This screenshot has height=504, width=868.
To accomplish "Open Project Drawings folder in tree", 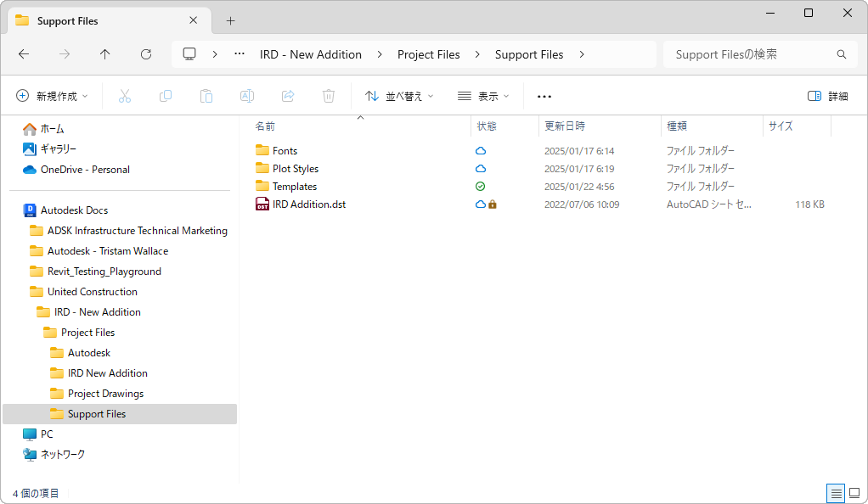I will tap(96, 394).
